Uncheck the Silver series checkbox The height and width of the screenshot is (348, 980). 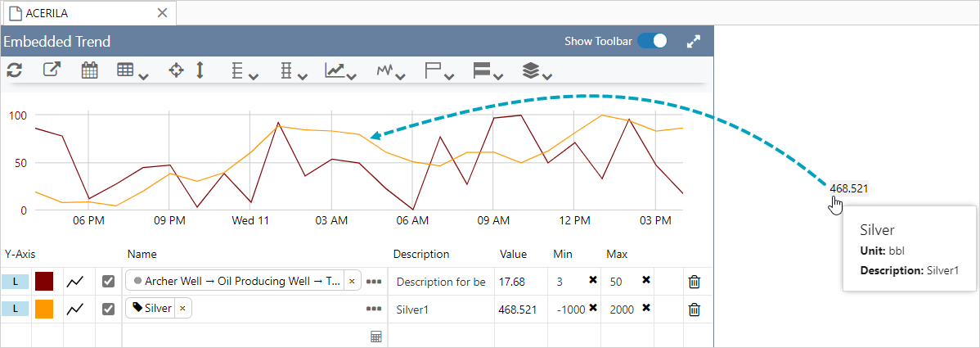coord(108,310)
